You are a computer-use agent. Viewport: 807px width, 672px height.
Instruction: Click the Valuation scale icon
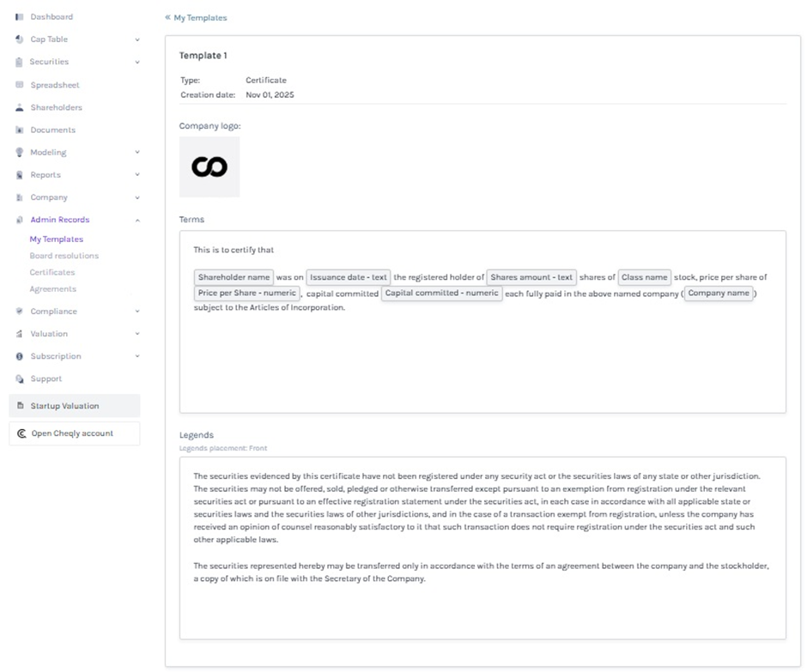[19, 334]
